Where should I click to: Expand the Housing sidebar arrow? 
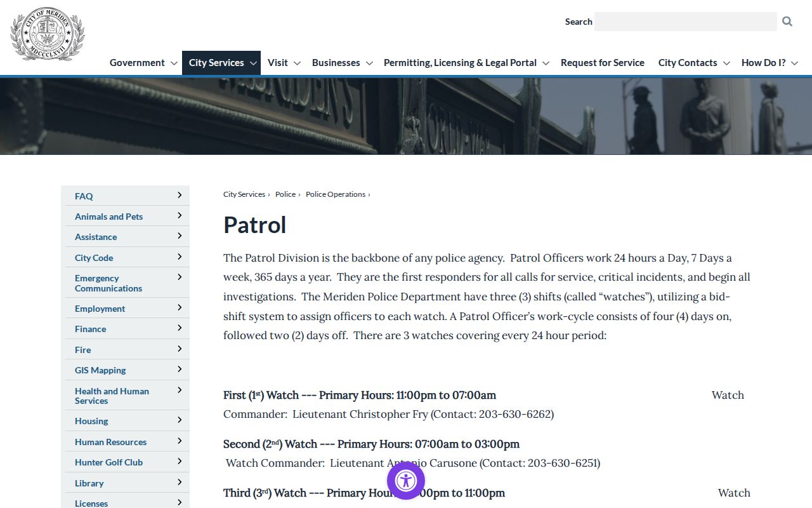pos(180,420)
